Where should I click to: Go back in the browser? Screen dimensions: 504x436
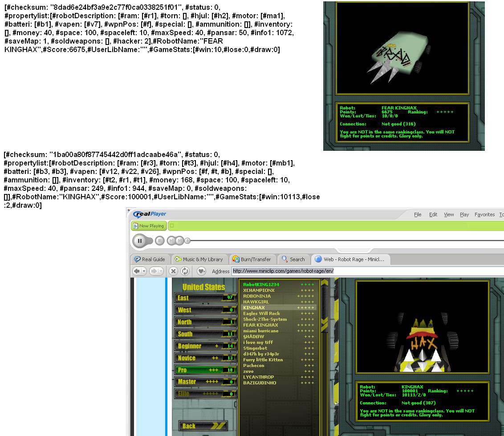pyautogui.click(x=137, y=271)
